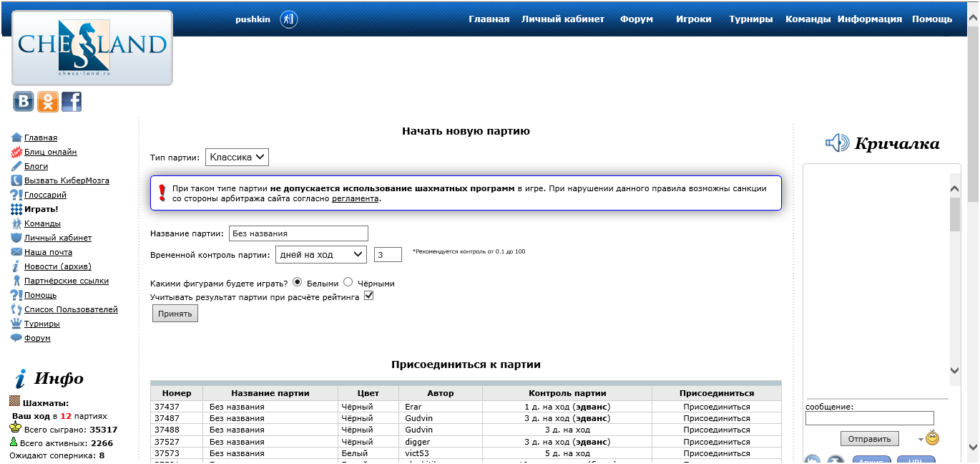Sort by the Номер column header
The width and height of the screenshot is (980, 464).
tap(177, 393)
